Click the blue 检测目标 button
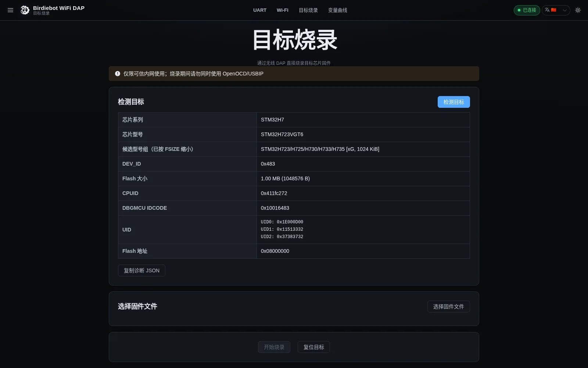 tap(453, 102)
